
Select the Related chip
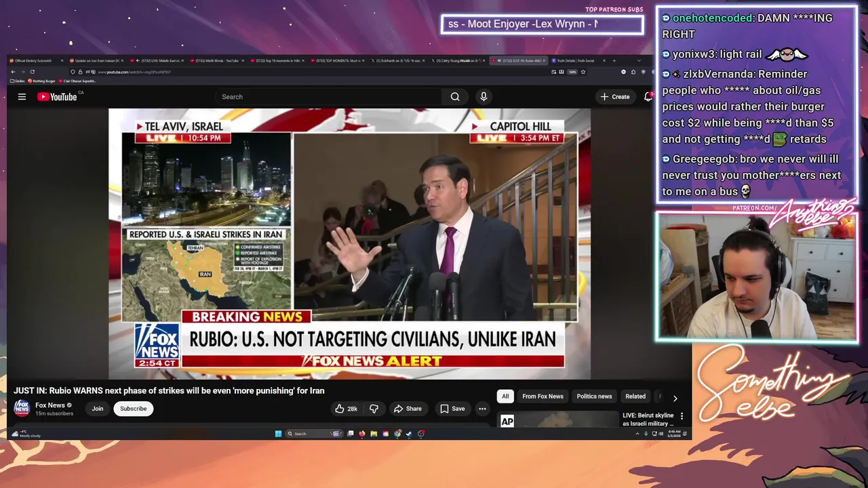[635, 396]
